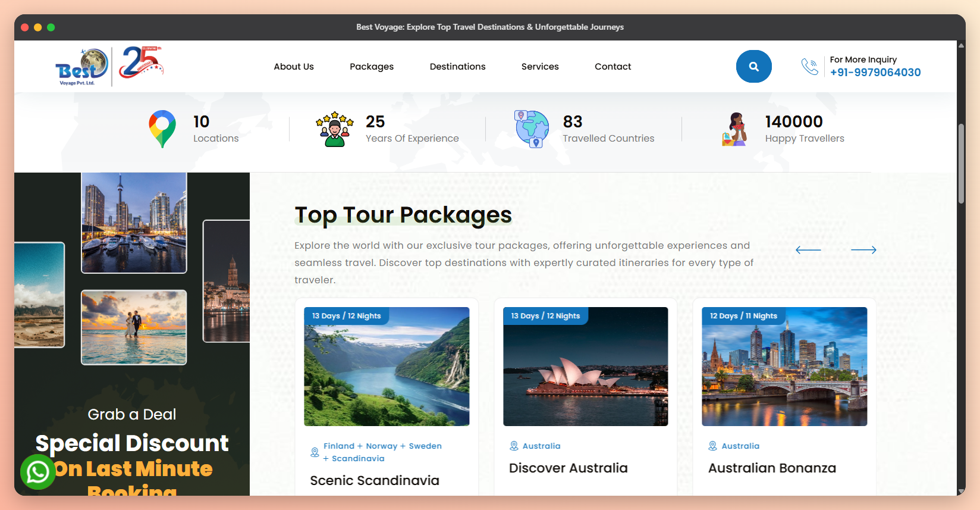Open the About Us menu
The height and width of the screenshot is (510, 980).
click(294, 67)
